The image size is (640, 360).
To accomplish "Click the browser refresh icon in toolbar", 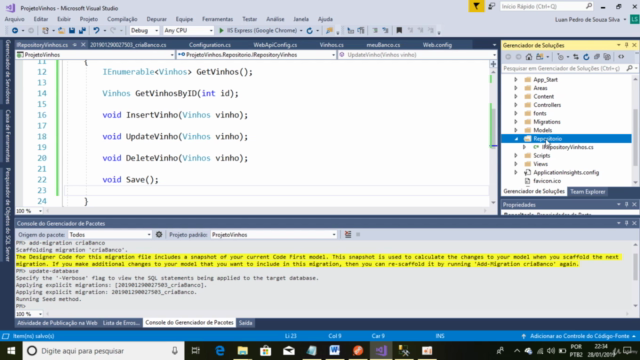I will pos(310,31).
